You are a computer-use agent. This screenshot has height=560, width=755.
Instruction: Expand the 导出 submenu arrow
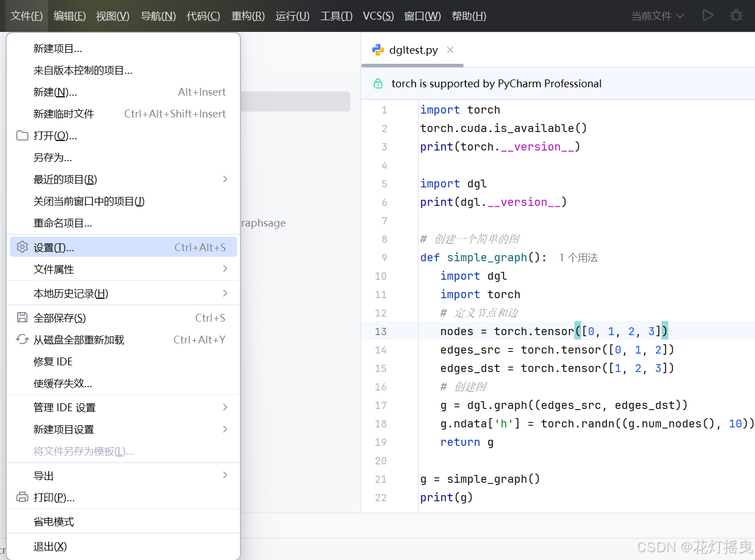225,476
